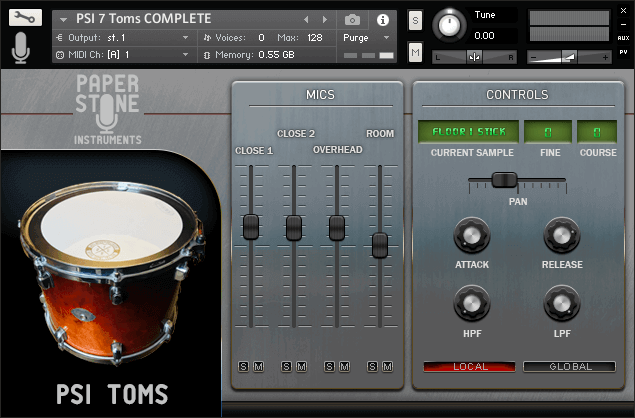635x418 pixels.
Task: Click the tom drum image
Action: pos(112,272)
